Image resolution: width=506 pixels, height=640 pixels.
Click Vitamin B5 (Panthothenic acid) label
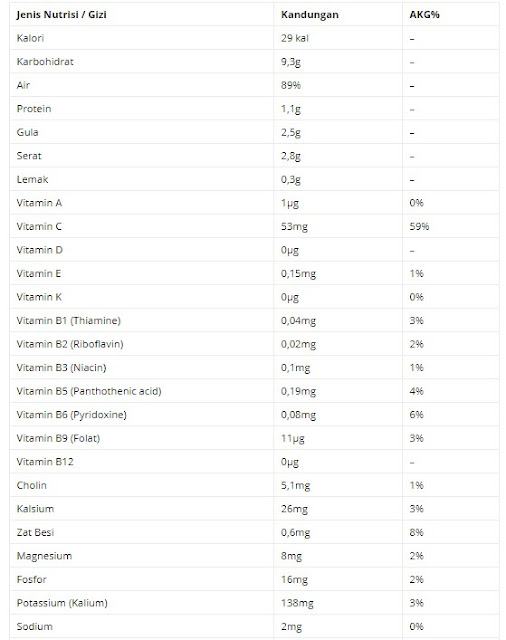89,391
